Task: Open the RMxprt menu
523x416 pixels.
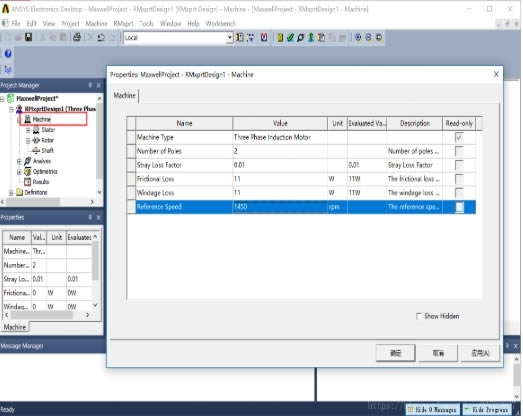Action: (x=123, y=23)
